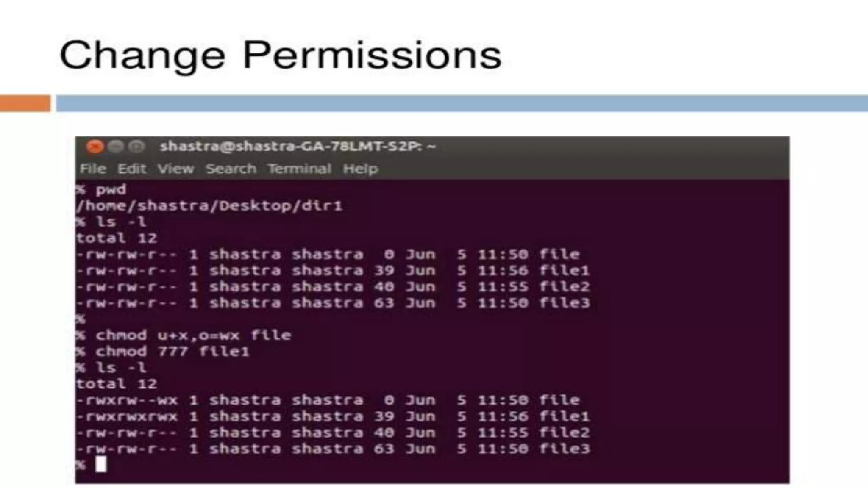Click the terminal cursor block at prompt

(x=101, y=464)
